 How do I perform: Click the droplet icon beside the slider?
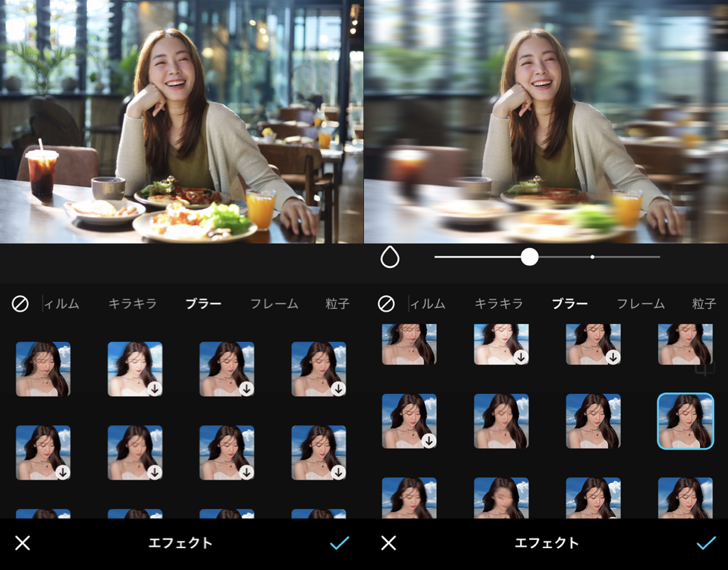389,258
